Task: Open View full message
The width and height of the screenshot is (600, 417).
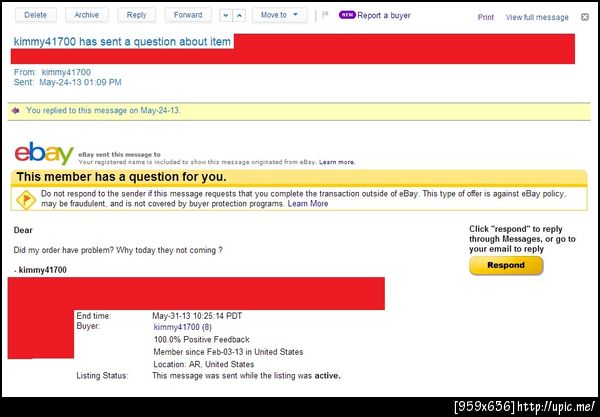Action: coord(537,17)
